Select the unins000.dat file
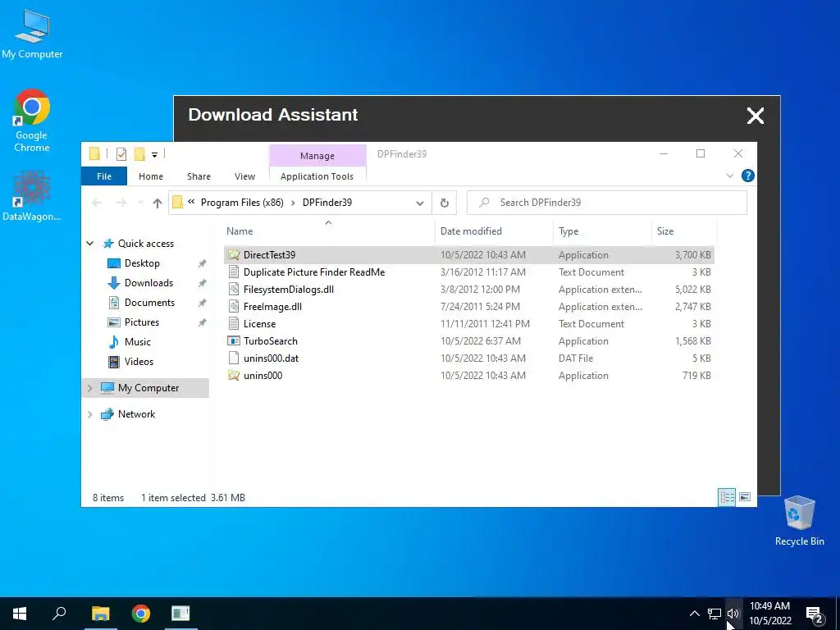840x630 pixels. click(468, 358)
